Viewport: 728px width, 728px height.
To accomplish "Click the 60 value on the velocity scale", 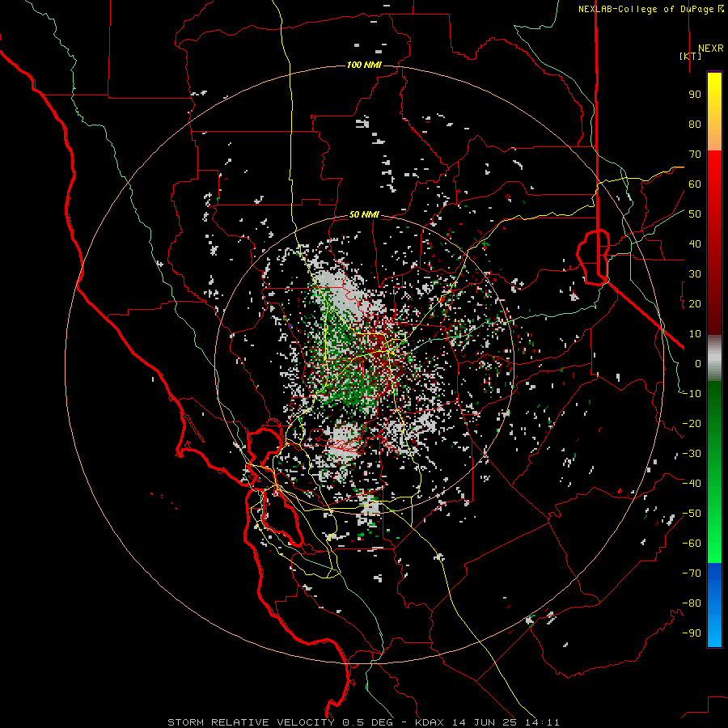I will [x=695, y=184].
